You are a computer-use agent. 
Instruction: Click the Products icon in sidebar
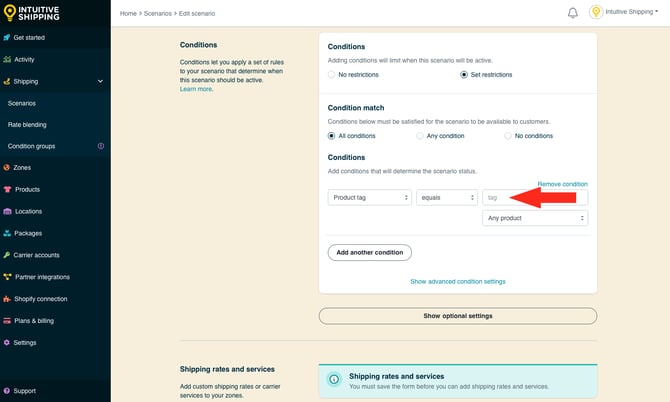(x=7, y=190)
